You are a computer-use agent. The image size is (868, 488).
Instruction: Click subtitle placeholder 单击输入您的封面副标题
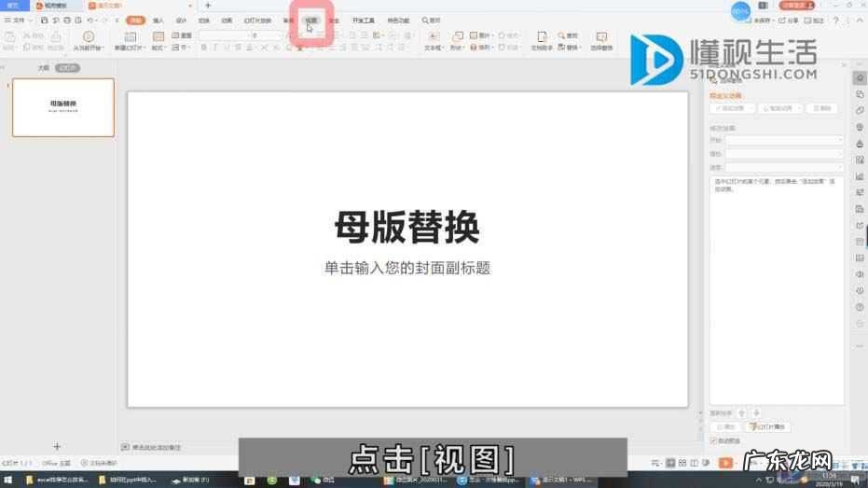407,268
